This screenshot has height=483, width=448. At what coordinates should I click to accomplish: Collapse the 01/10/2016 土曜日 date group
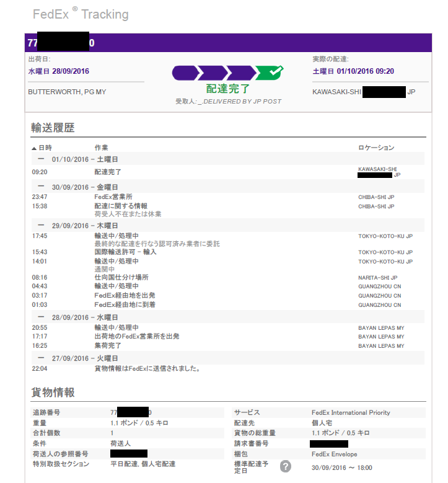pyautogui.click(x=41, y=159)
